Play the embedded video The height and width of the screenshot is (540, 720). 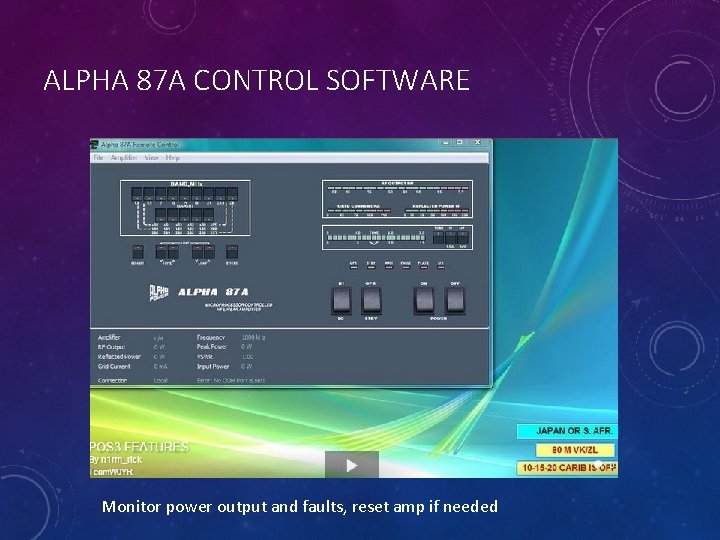352,465
